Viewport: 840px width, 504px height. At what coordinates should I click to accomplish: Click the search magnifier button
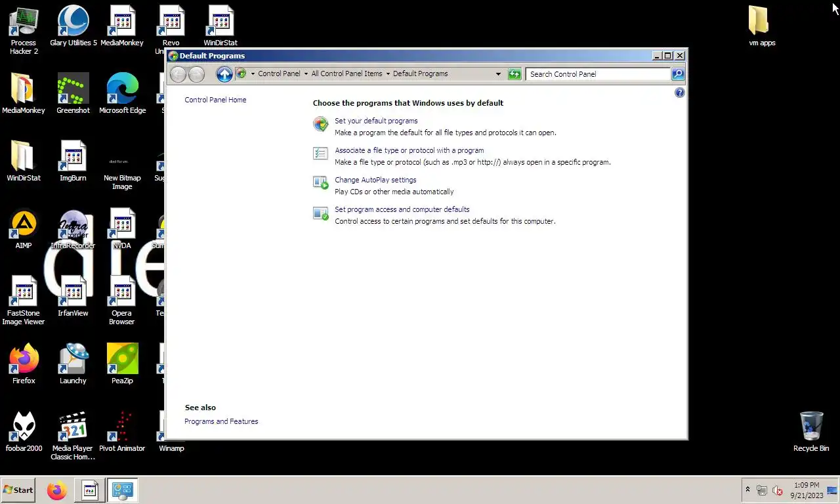(678, 74)
